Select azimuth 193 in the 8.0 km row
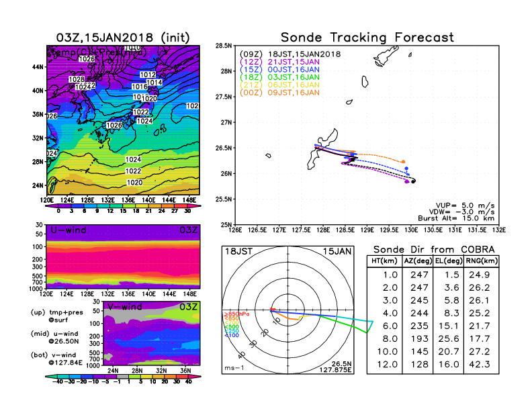Image resolution: width=532 pixels, height=411 pixels. click(419, 338)
